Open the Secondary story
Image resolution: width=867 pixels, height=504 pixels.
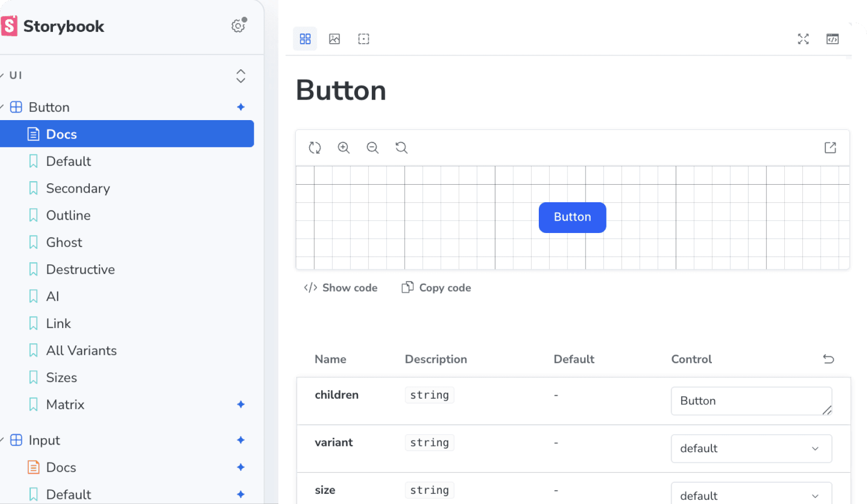pos(78,188)
